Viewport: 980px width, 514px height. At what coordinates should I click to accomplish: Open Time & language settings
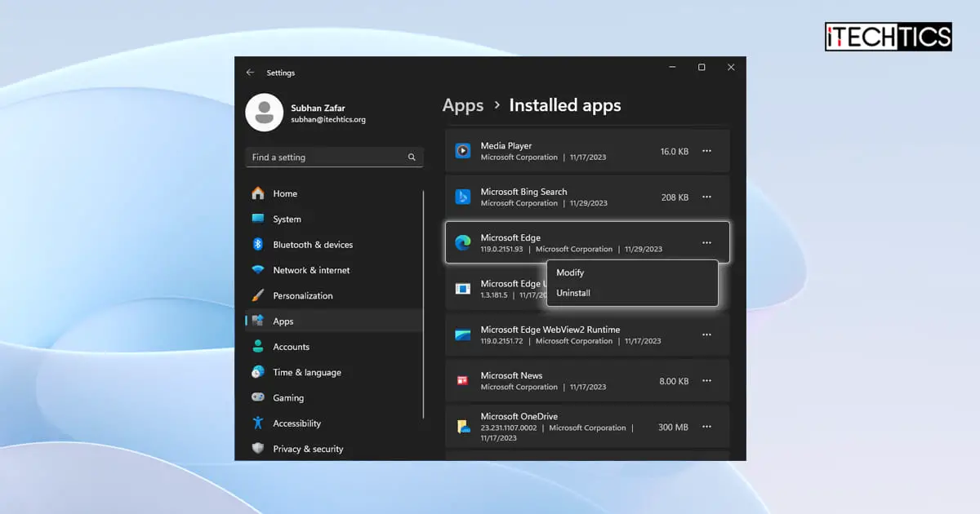tap(334, 372)
